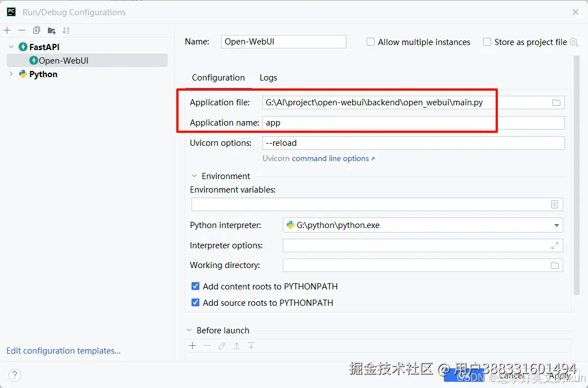
Task: Click the Python group icon in the tree
Action: (23, 74)
